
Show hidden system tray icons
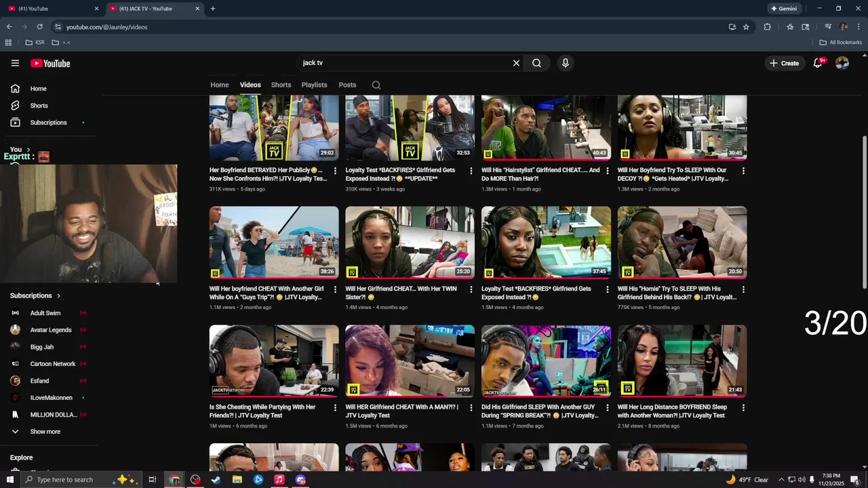pyautogui.click(x=781, y=480)
